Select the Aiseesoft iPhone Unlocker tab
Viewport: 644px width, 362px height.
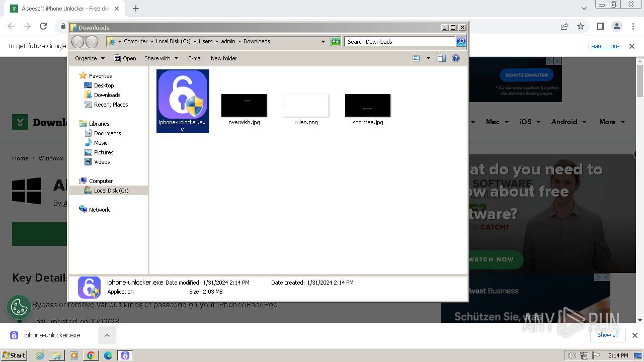point(65,9)
